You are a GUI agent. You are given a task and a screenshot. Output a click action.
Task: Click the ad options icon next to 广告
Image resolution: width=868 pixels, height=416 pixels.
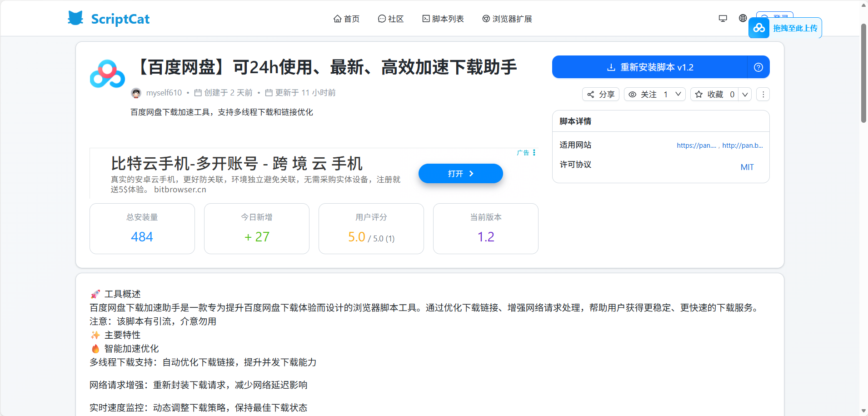click(534, 153)
